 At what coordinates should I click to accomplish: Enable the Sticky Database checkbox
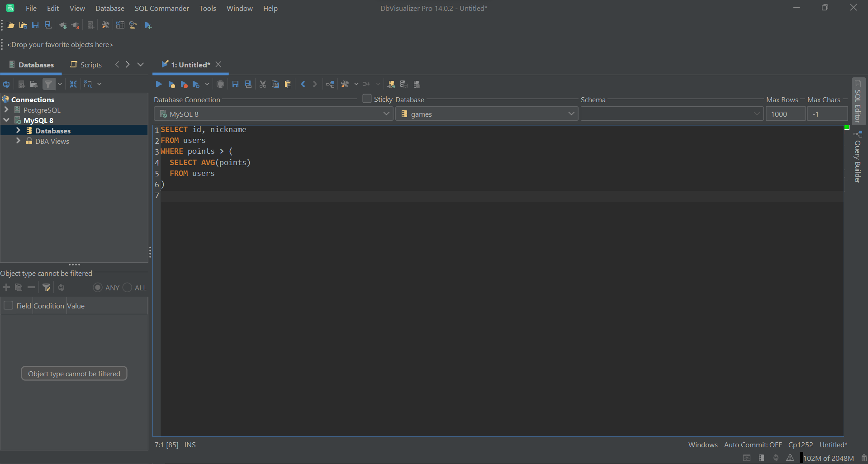click(x=366, y=99)
